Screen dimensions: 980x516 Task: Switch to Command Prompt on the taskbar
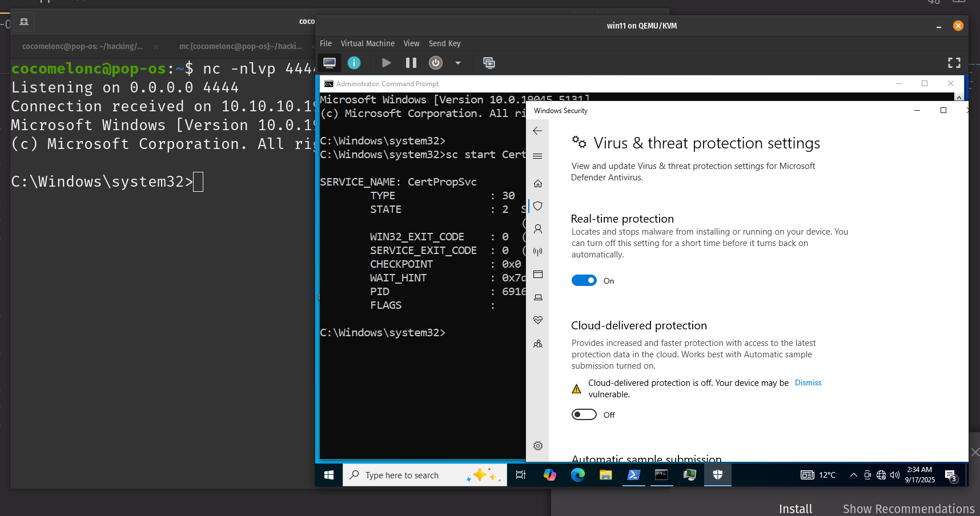coord(661,475)
